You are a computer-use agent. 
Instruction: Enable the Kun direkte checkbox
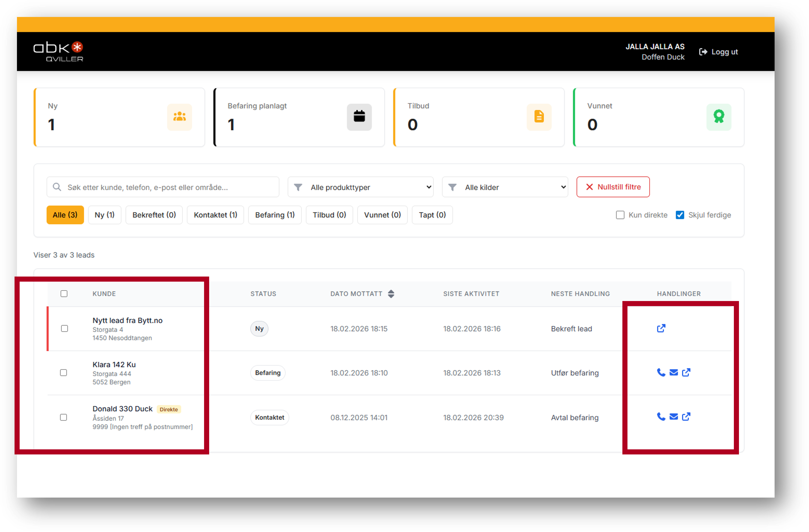pos(620,215)
